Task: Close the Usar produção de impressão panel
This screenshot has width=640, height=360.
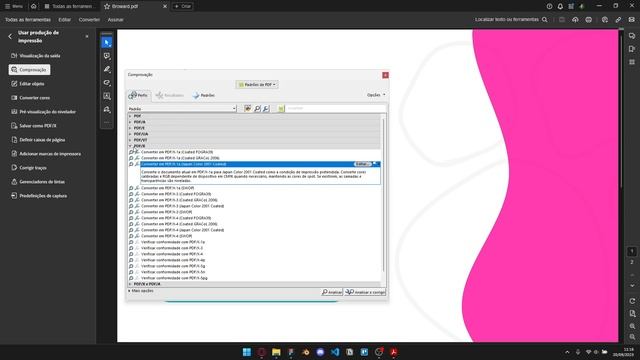Action: coord(87,36)
